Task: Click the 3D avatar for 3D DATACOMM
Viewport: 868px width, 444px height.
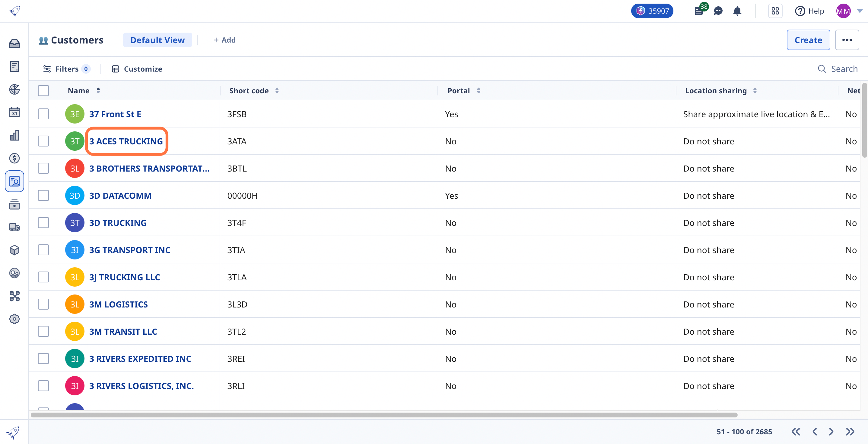Action: (75, 195)
